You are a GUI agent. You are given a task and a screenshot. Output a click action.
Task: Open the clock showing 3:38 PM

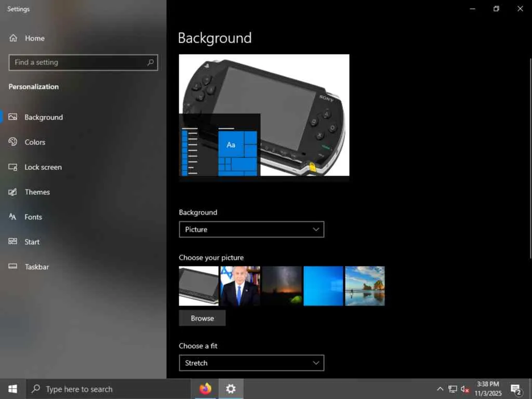(x=488, y=389)
